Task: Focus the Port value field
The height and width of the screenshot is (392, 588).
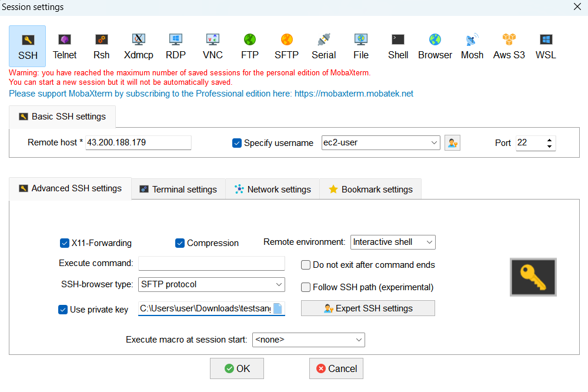Action: tap(530, 143)
